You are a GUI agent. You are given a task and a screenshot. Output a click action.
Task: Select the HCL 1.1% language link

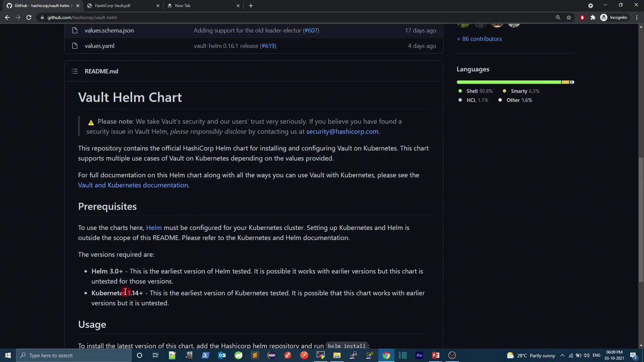point(473,100)
